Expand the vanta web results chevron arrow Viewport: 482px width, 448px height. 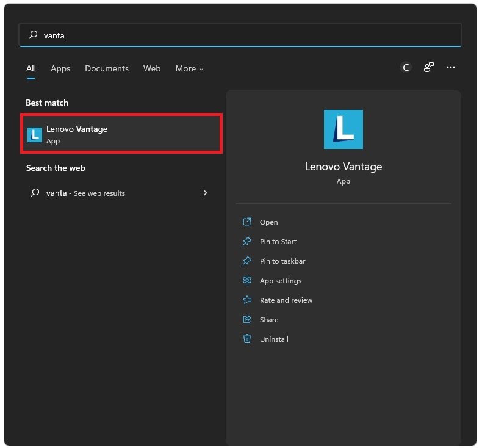click(x=205, y=193)
